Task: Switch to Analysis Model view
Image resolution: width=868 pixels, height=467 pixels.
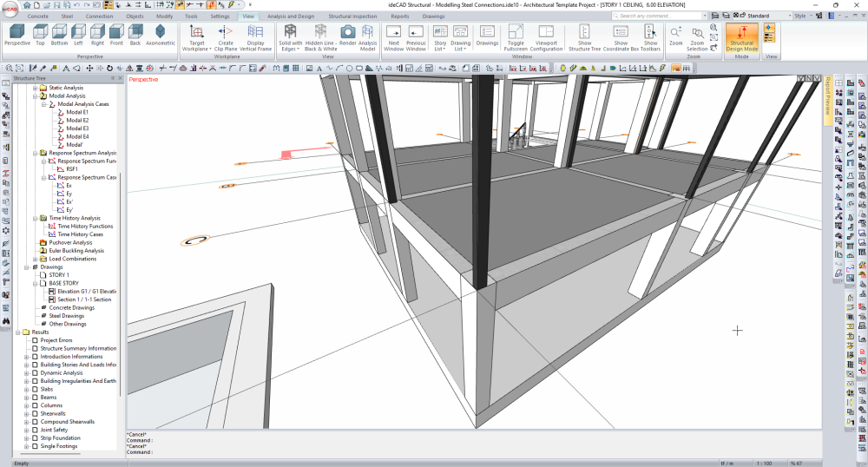Action: point(368,34)
